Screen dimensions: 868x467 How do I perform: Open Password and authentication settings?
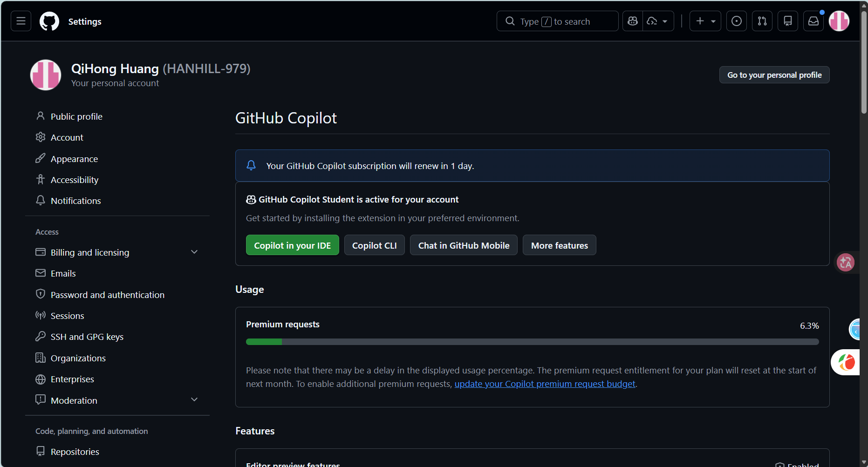pyautogui.click(x=108, y=295)
